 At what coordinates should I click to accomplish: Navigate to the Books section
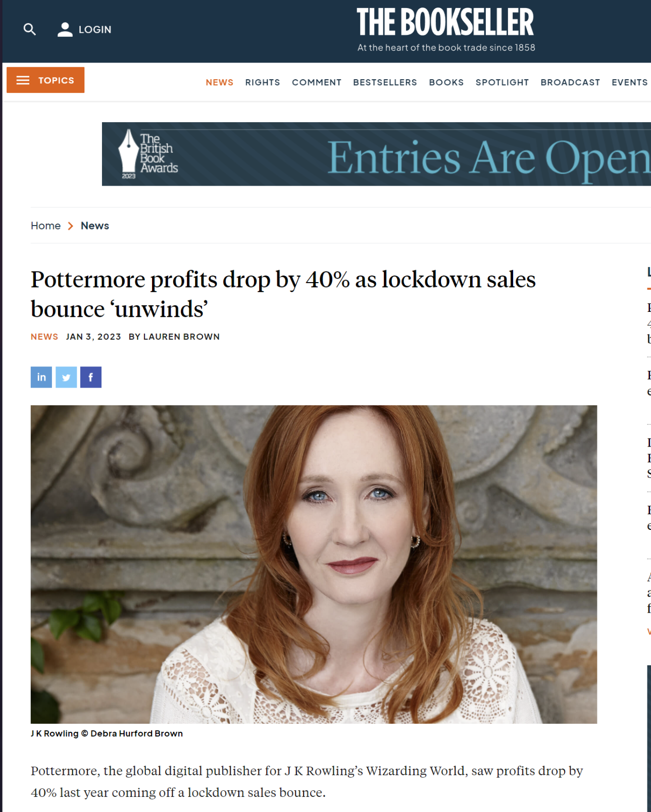click(446, 82)
